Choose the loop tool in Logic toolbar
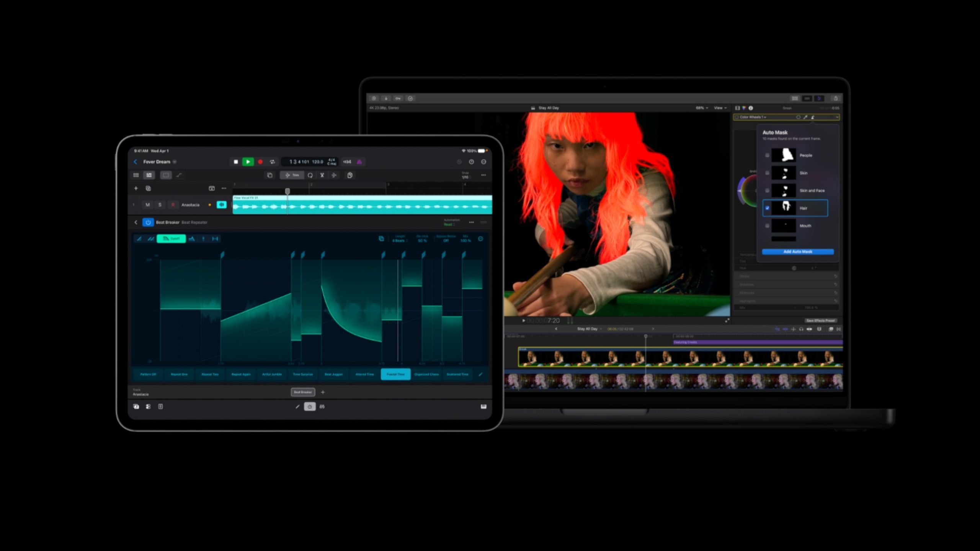 click(310, 175)
